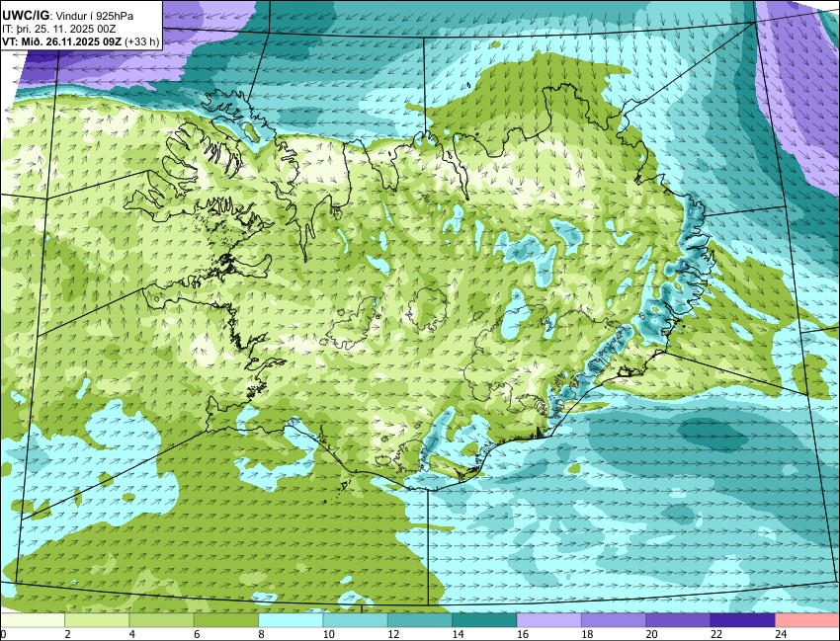
Task: Click the '(+33 h)' forecast offset text
Action: (142, 41)
